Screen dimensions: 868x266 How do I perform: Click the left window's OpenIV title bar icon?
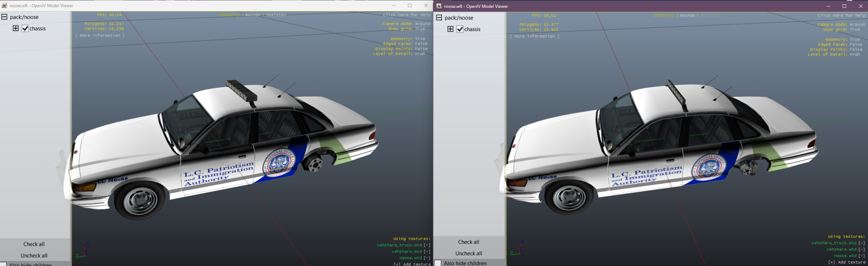[4, 6]
